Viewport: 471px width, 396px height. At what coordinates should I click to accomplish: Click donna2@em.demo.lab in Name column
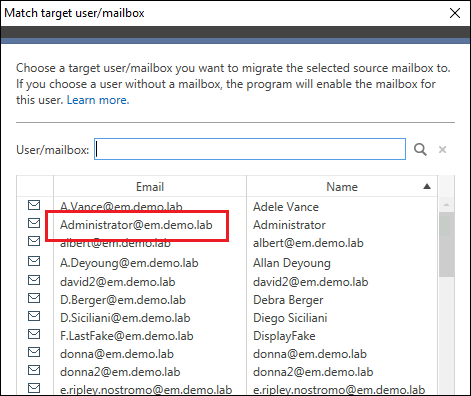(313, 372)
